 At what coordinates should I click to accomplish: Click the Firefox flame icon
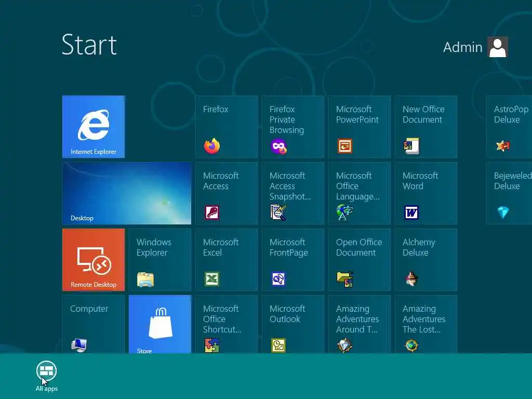[x=212, y=146]
